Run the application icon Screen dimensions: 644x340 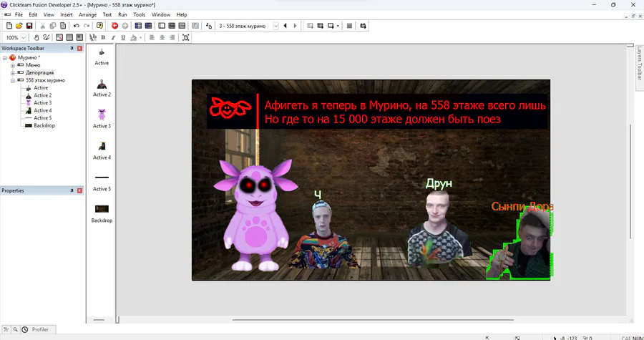coord(321,26)
